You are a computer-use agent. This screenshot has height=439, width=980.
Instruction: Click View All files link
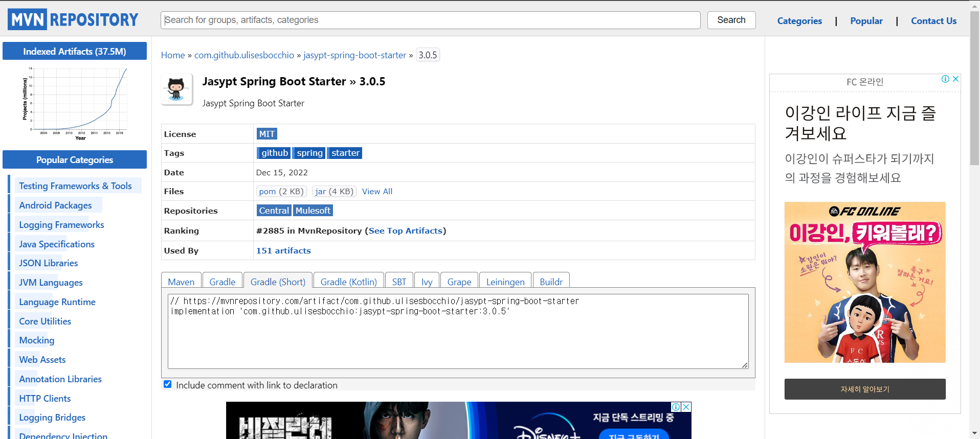pyautogui.click(x=377, y=191)
